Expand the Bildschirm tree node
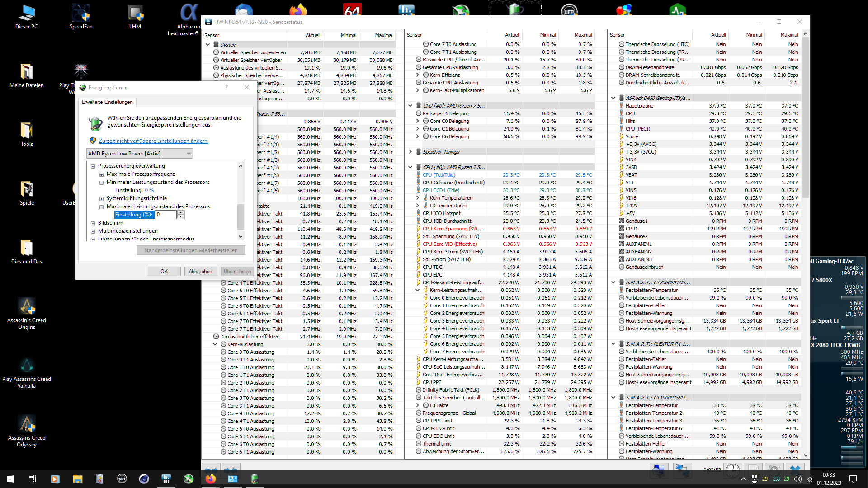Viewport: 868px width, 488px height. click(93, 223)
